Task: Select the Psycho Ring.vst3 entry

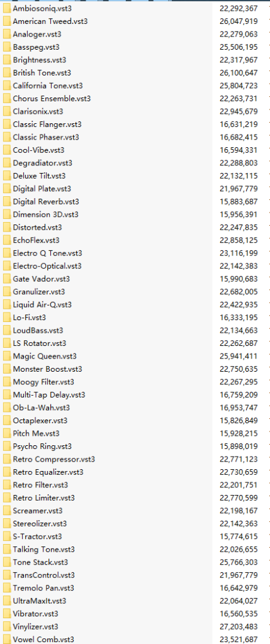Action: click(42, 446)
